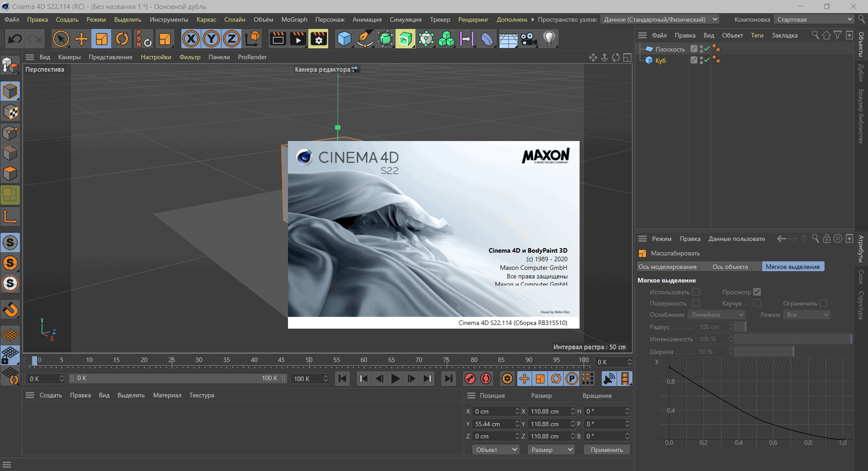Open Материал menu in material manager

pos(167,395)
